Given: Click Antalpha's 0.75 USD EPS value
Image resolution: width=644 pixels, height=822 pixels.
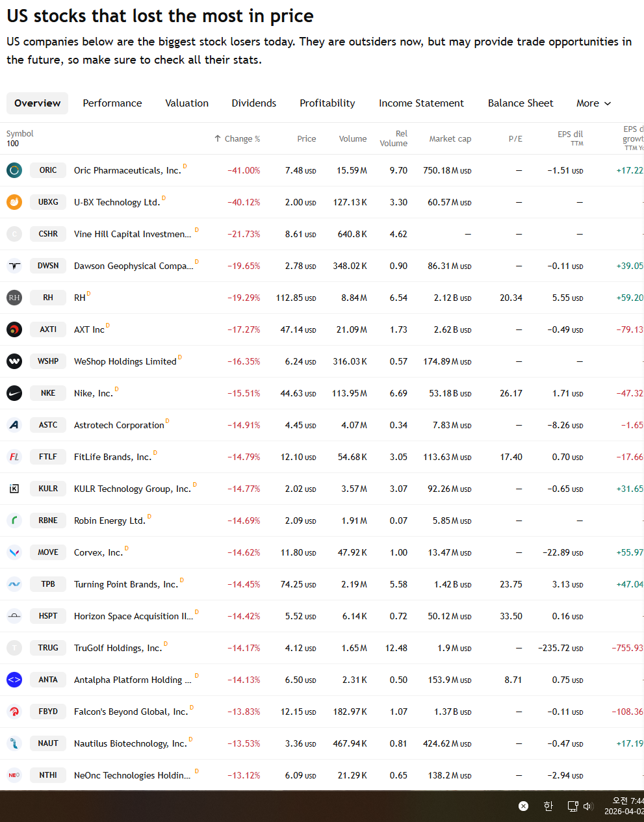Looking at the screenshot, I should (x=567, y=680).
